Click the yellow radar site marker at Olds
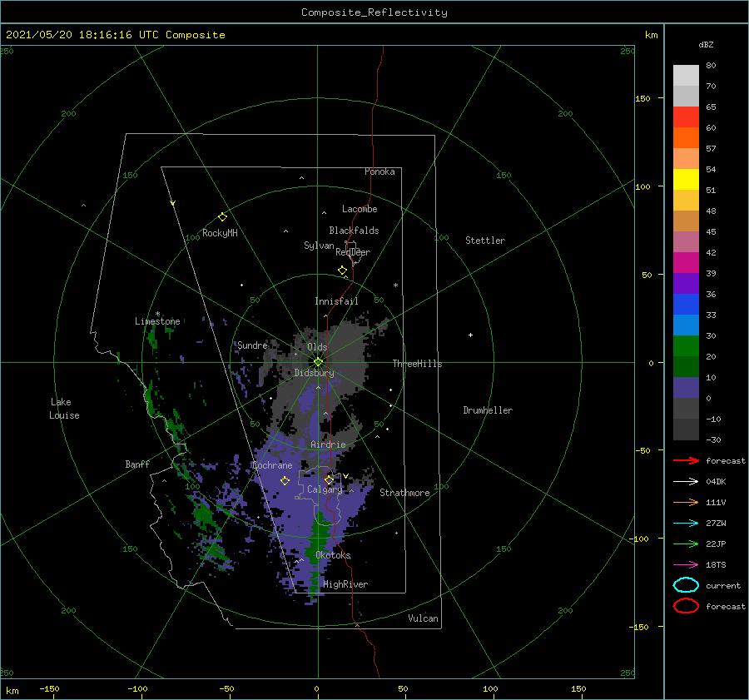 (x=318, y=362)
